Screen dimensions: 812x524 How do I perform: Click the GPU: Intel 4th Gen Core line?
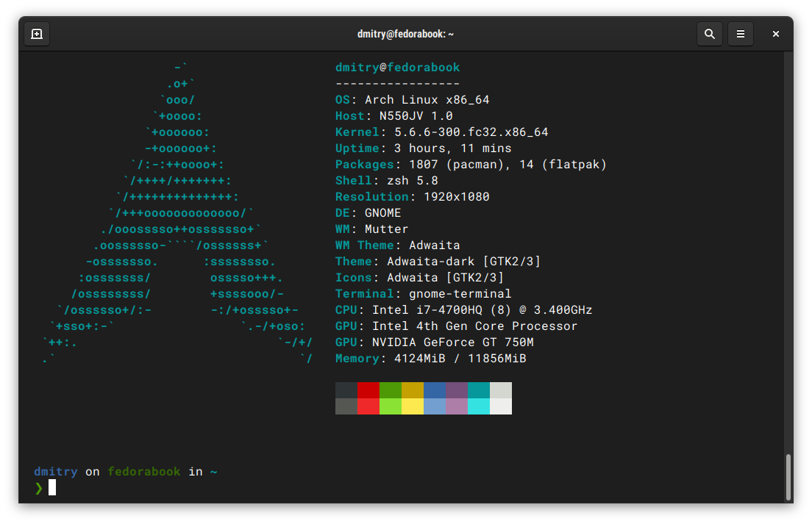[x=456, y=326]
